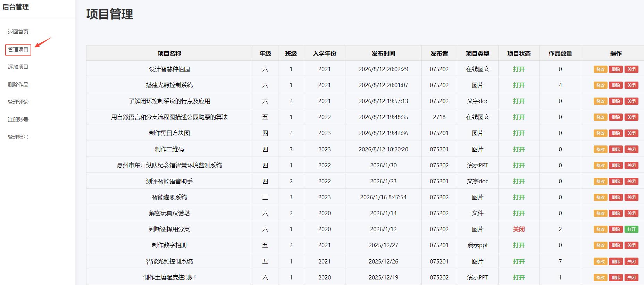
Task: Click 删除 for 智能灌溉系统
Action: [616, 197]
